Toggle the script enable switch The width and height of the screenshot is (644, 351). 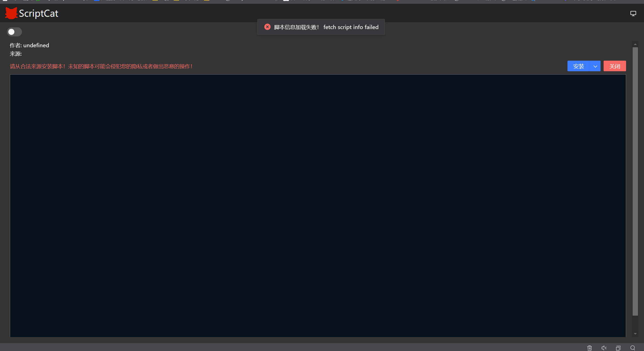tap(14, 32)
